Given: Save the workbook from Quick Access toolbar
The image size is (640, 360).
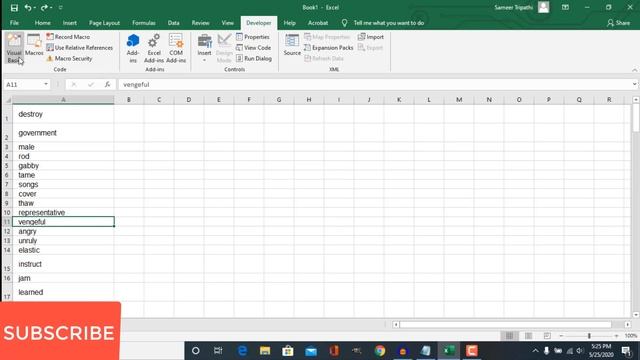Looking at the screenshot, I should [x=14, y=8].
